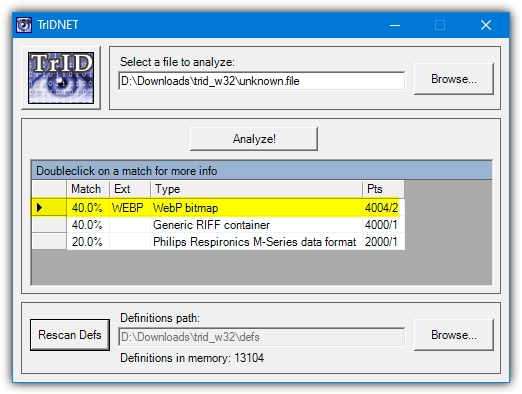Click the Pts column header
The height and width of the screenshot is (394, 522).
tap(383, 189)
